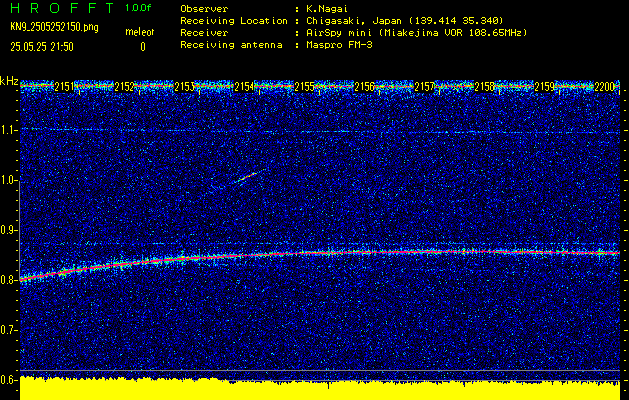The image size is (629, 400).
Task: Click the 0.8 frequency axis label
Action: [9, 280]
